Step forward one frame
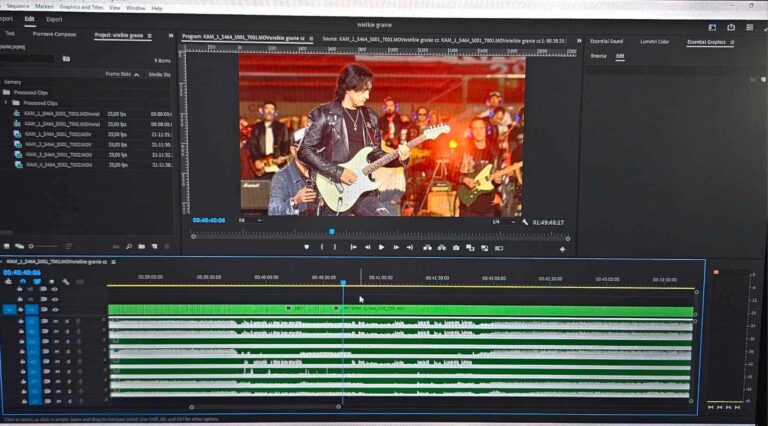The width and height of the screenshot is (768, 426). click(x=396, y=247)
